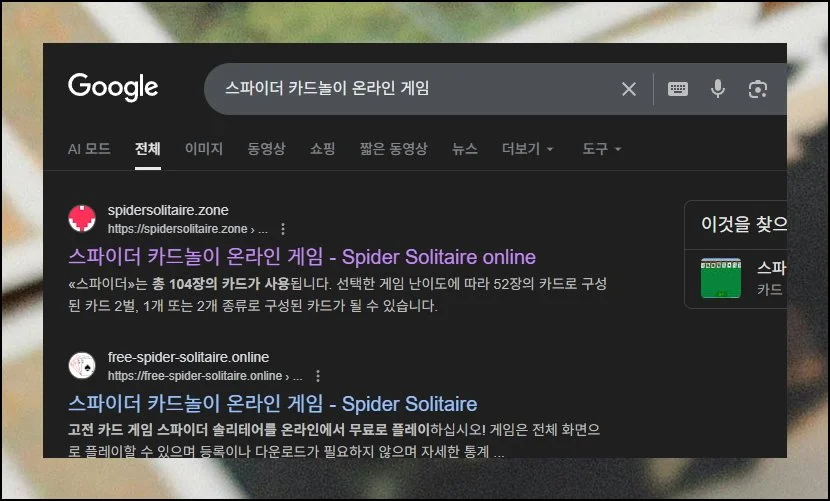This screenshot has height=501, width=830.
Task: Go to the 쇼핑 tab
Action: [322, 149]
